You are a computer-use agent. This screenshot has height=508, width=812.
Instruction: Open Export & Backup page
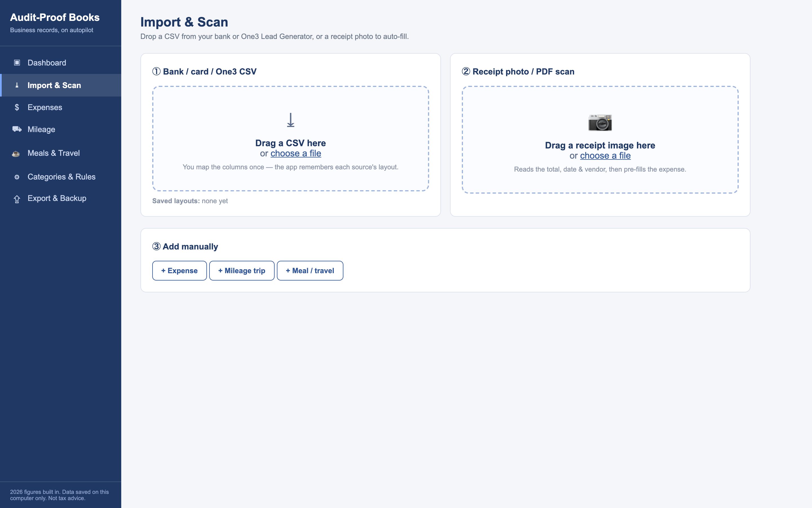[x=61, y=198]
